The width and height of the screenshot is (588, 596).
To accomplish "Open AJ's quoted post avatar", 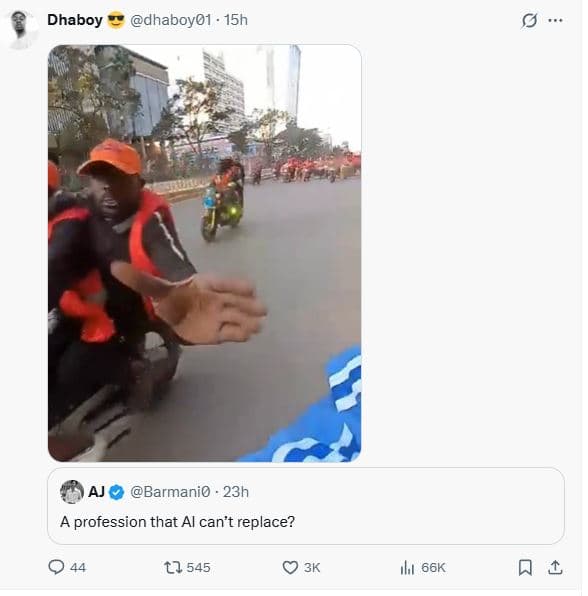I will click(x=72, y=492).
